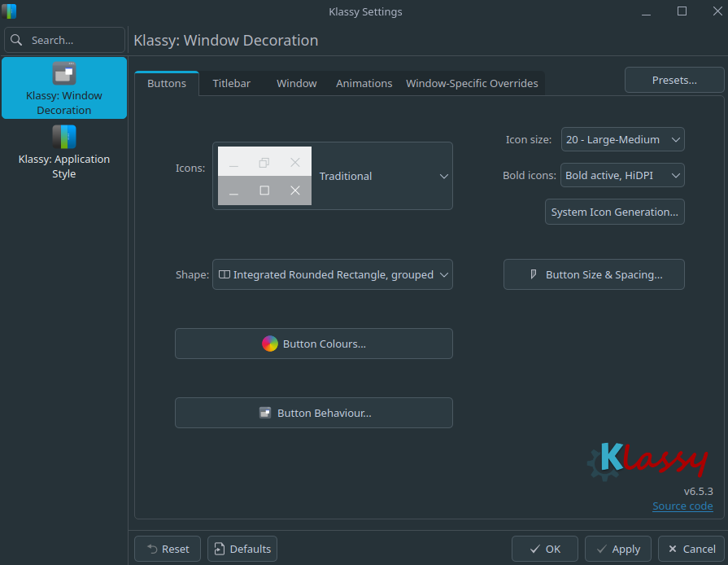This screenshot has width=728, height=565.
Task: Click the ruler icon on Button Size & Spacing
Action: point(534,274)
